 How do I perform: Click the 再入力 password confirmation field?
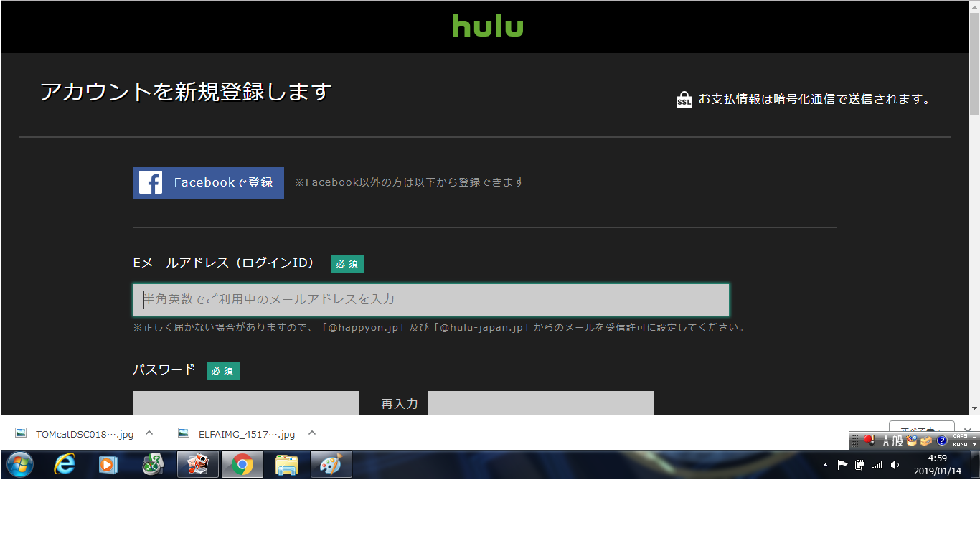[540, 403]
